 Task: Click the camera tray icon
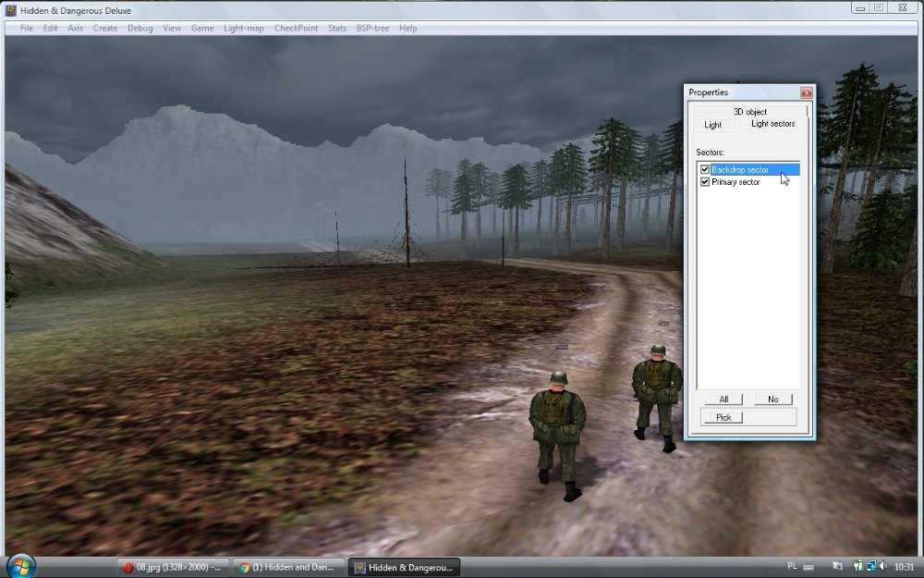pyautogui.click(x=837, y=566)
